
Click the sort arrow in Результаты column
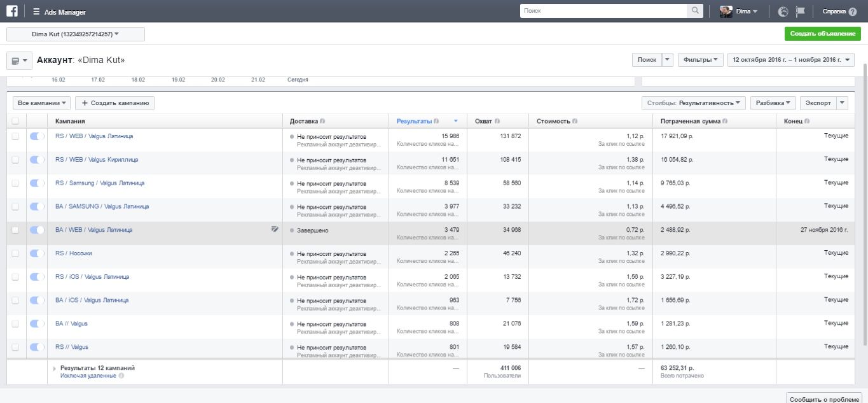[x=456, y=121]
